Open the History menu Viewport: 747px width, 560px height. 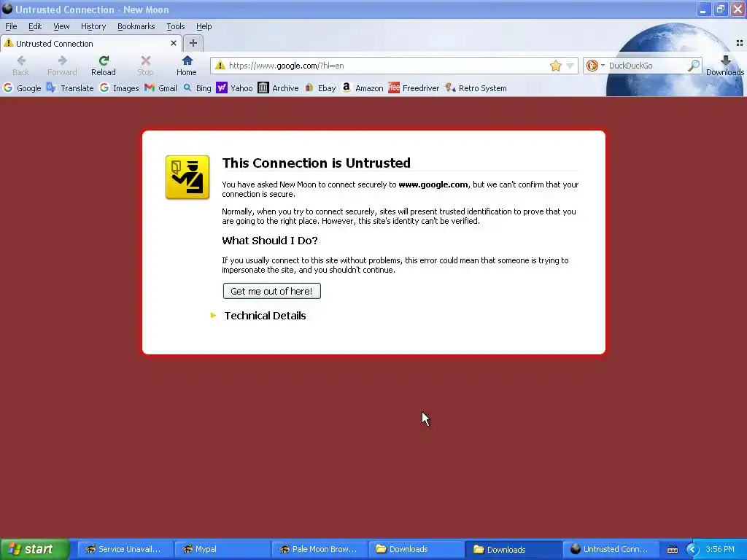point(93,26)
